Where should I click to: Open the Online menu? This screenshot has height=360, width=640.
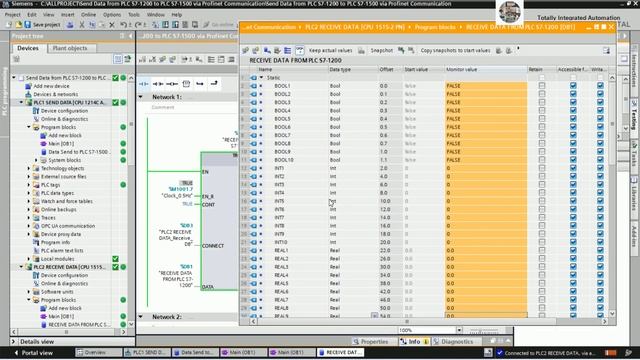coord(88,14)
